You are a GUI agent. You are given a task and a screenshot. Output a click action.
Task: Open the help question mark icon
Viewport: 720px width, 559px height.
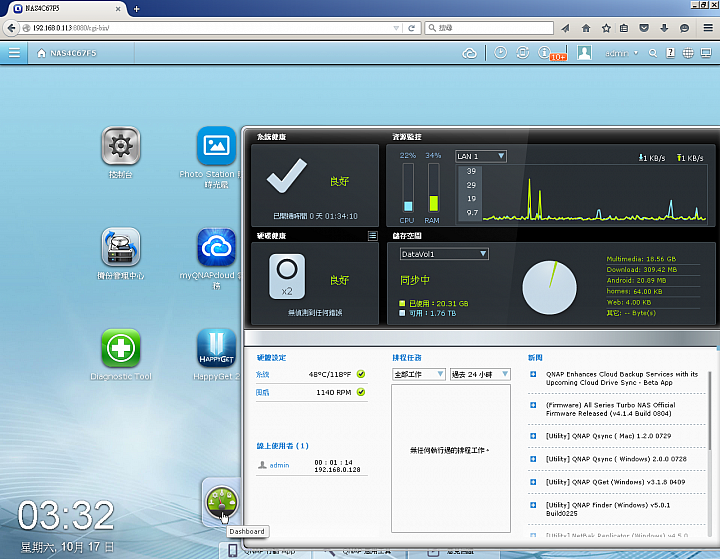[670, 53]
